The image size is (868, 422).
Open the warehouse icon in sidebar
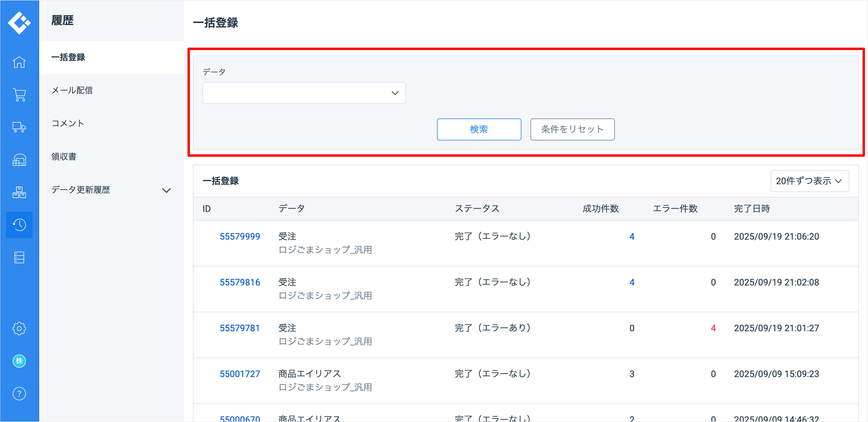pos(19,160)
